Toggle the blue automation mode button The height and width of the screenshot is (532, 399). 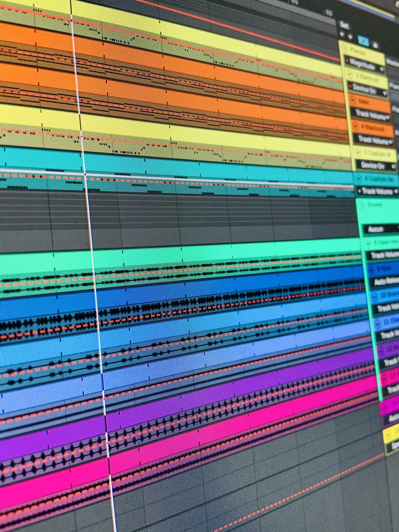[x=364, y=41]
